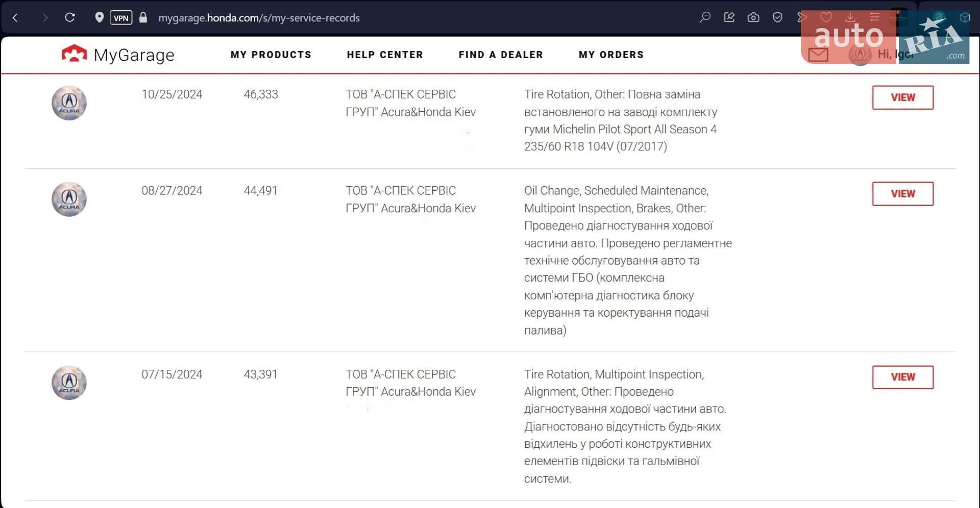Screen dimensions: 980x508
Task: Select the mileage value 43,391
Action: pos(261,374)
